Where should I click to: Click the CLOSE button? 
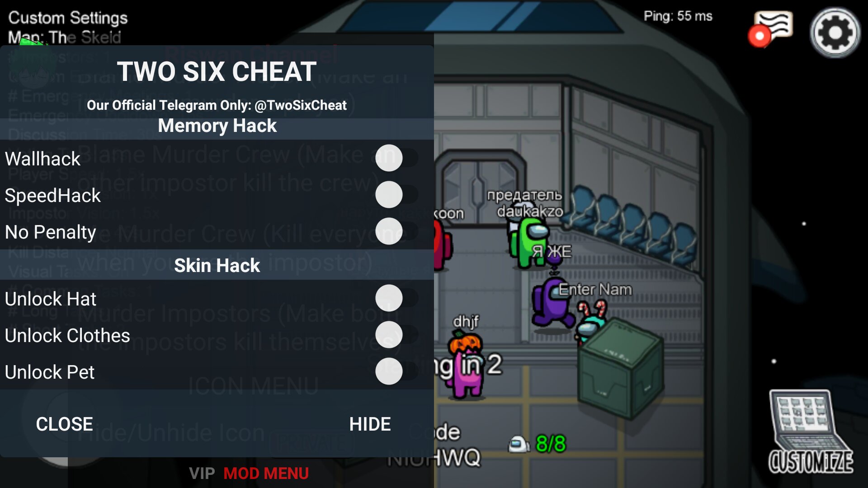click(x=64, y=424)
